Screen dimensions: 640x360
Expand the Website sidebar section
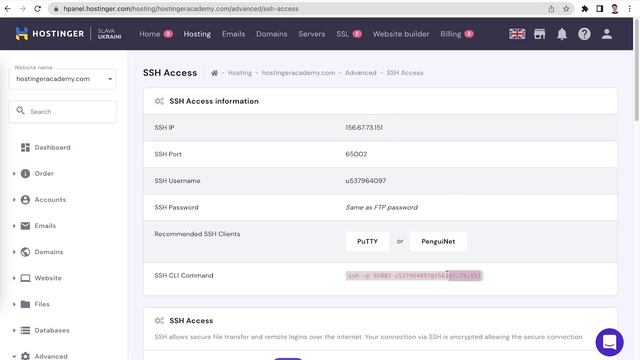click(x=14, y=278)
